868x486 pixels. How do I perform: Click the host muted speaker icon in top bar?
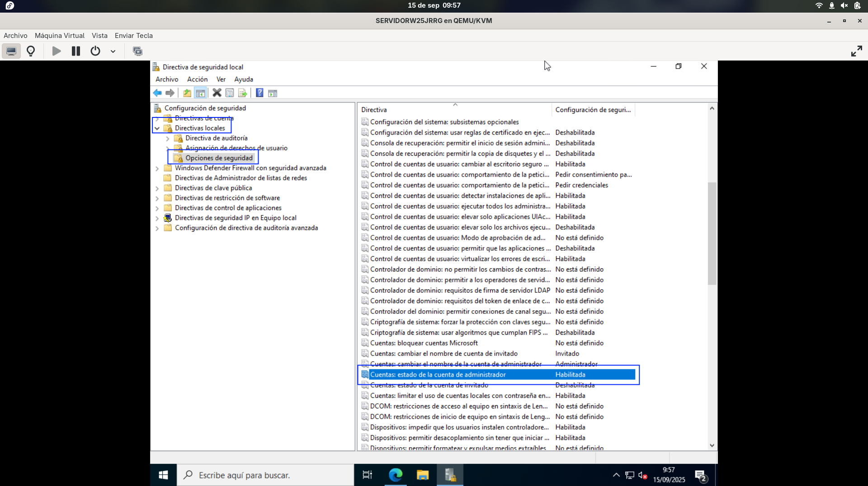844,5
